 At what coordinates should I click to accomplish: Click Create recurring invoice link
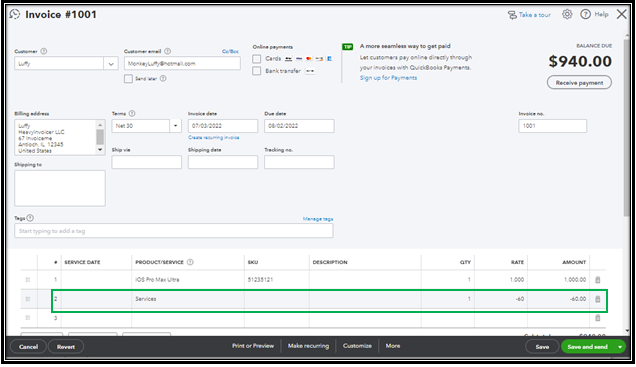point(214,138)
